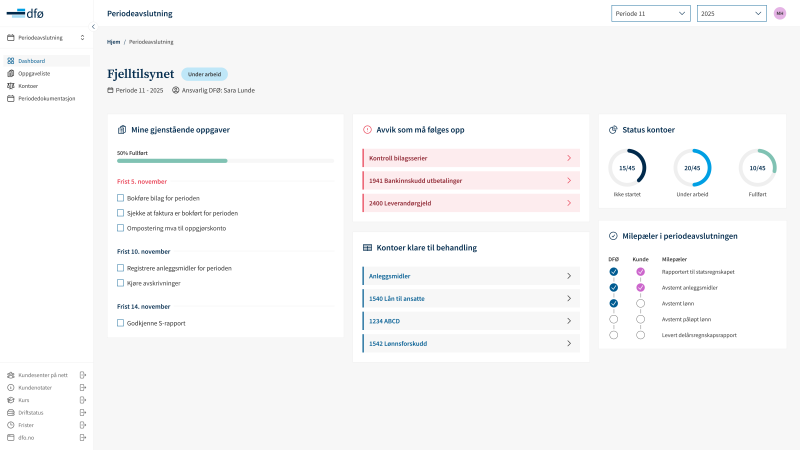
Task: Click the 20/45 Under arbeid ring
Action: click(x=692, y=168)
